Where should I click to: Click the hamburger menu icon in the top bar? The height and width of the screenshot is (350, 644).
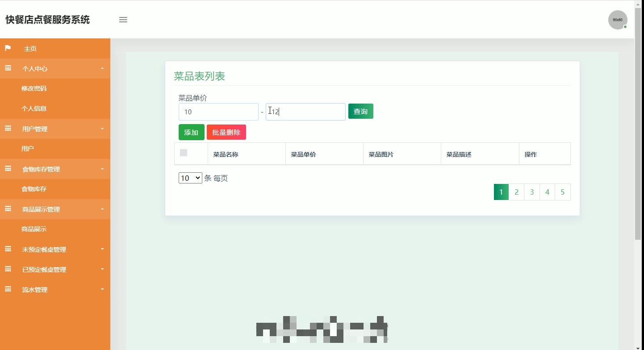click(123, 20)
